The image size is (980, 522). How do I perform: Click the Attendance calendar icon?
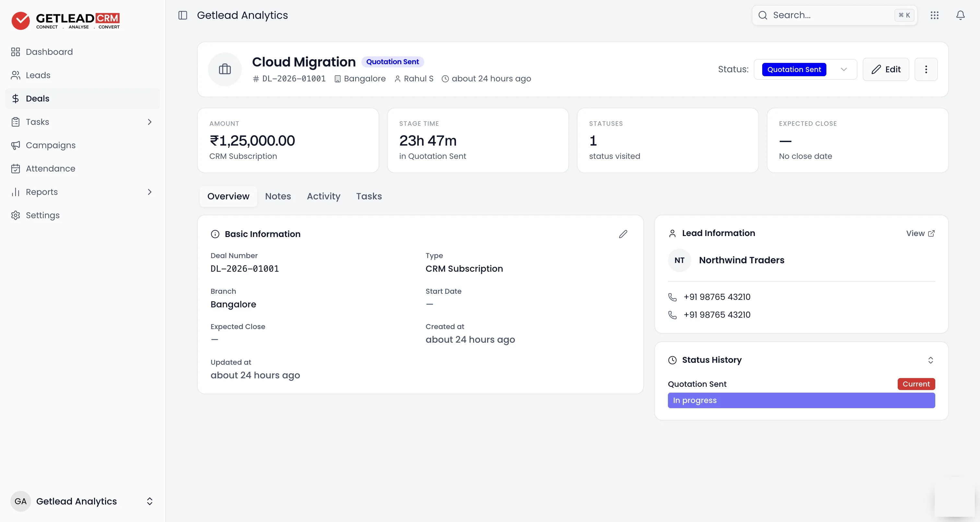pos(16,169)
